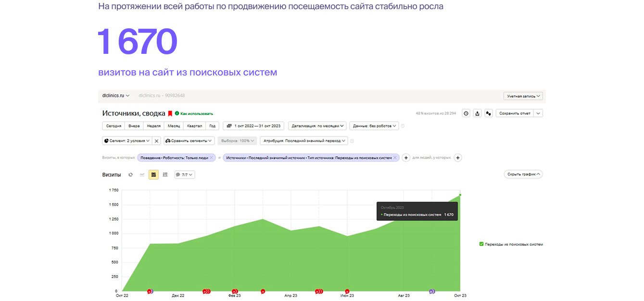644x301 pixels.
Task: Click the goals icon left of Сохранить отчет
Action: click(x=489, y=113)
